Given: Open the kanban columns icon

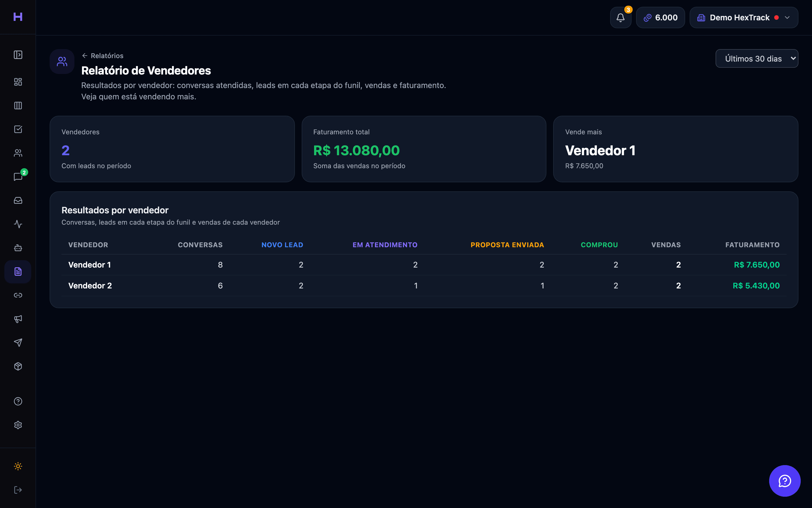Looking at the screenshot, I should pyautogui.click(x=18, y=106).
